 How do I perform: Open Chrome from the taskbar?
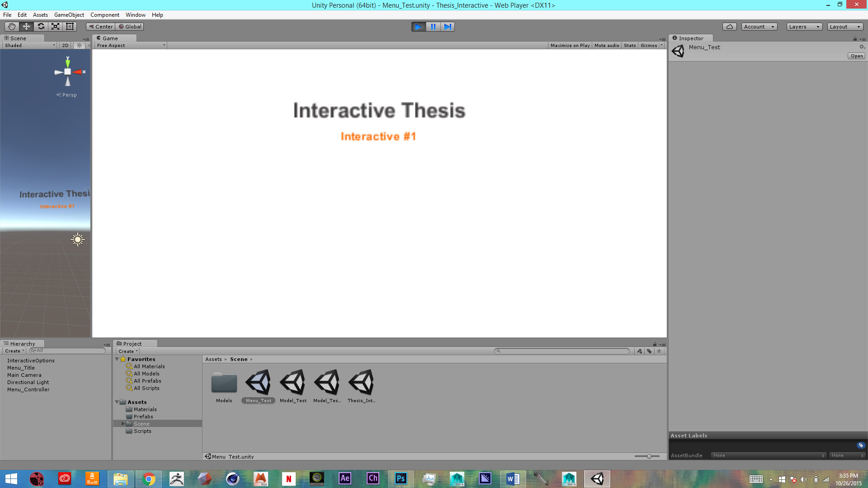click(149, 479)
